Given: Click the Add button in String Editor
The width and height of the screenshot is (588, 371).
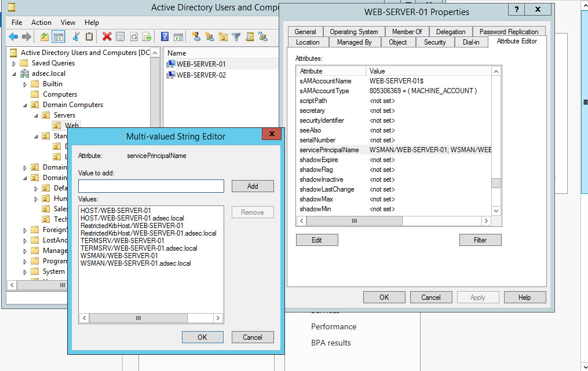Looking at the screenshot, I should tap(253, 186).
